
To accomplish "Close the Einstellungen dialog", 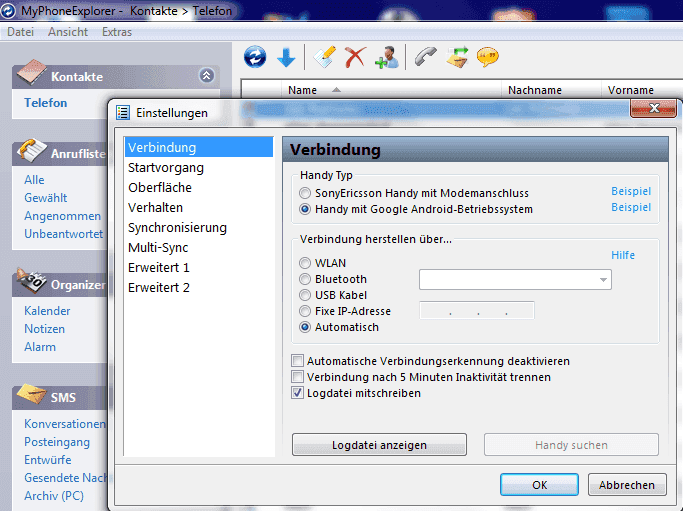I will [x=653, y=108].
